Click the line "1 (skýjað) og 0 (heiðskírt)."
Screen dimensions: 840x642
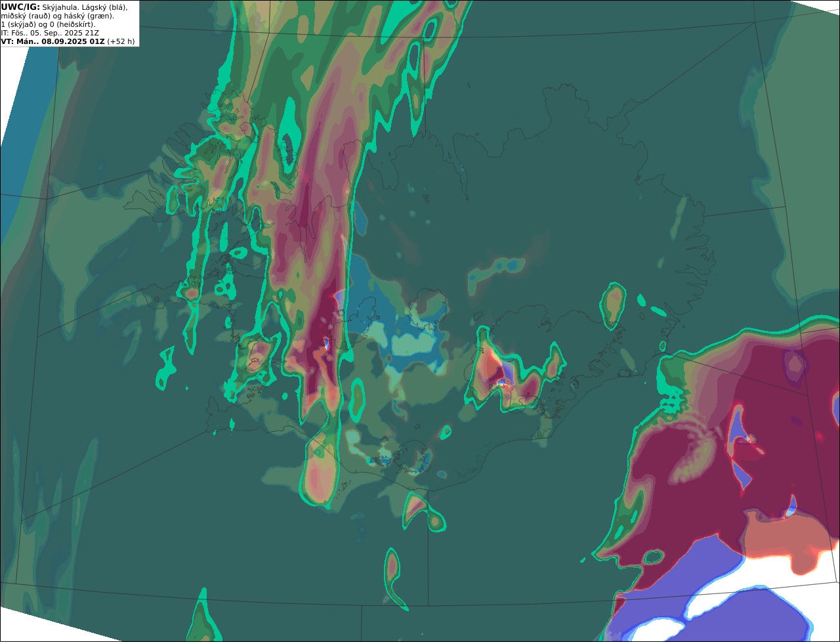coord(48,24)
